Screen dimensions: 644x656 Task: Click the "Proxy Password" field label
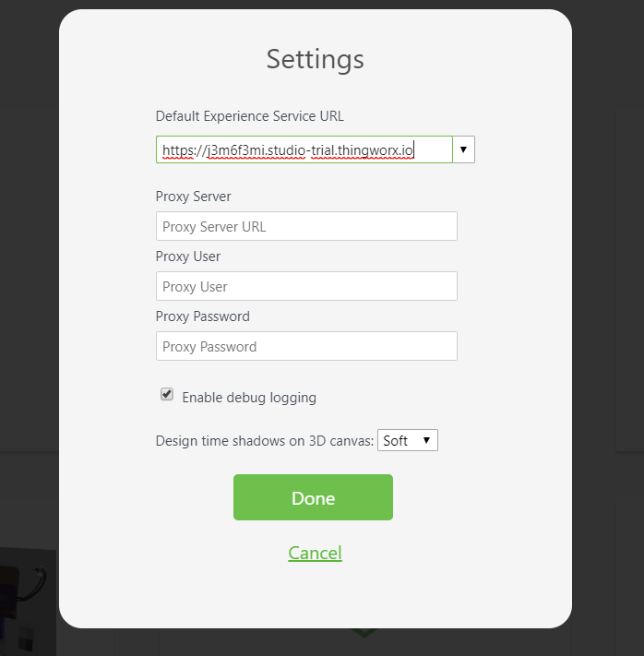click(202, 316)
